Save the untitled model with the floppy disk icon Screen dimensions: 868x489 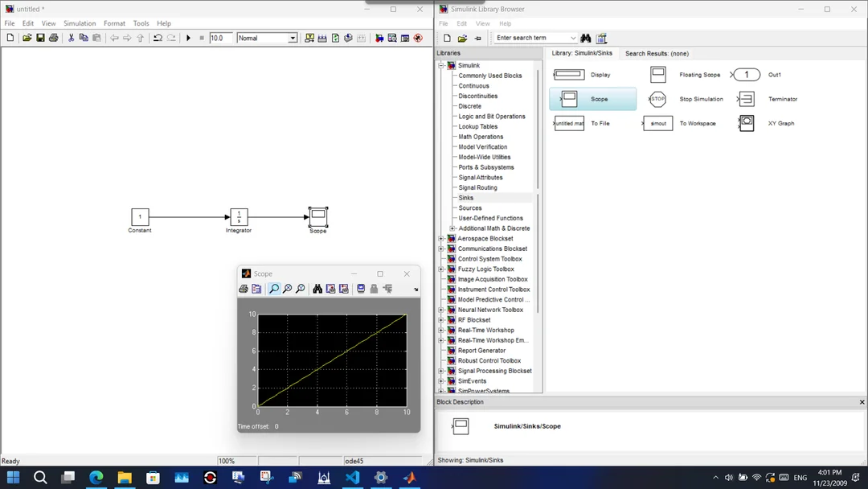click(40, 38)
